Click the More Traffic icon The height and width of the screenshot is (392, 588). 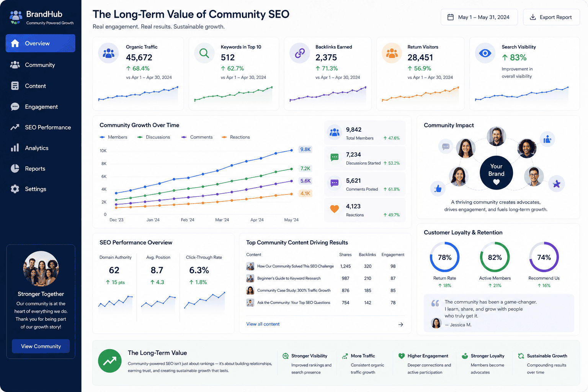point(345,356)
